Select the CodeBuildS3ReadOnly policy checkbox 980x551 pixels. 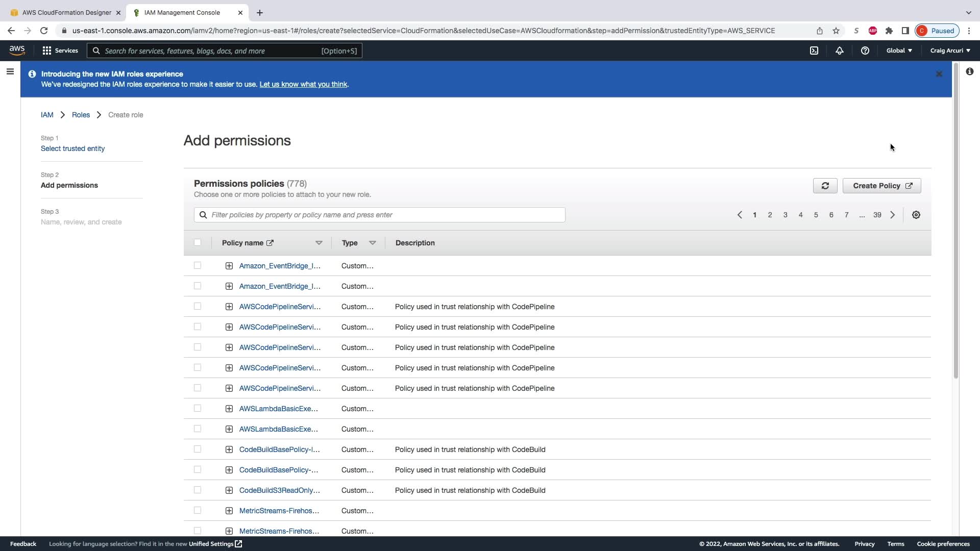[198, 490]
